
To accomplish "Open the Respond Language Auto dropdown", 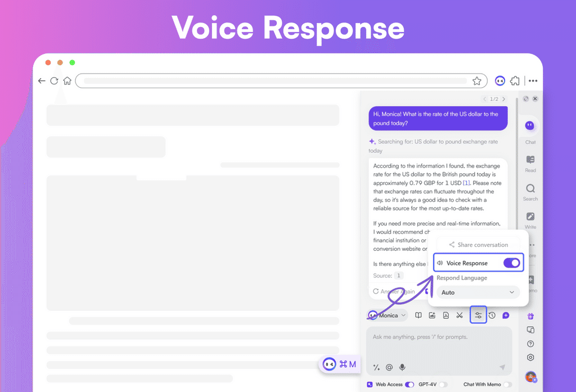I will point(478,292).
